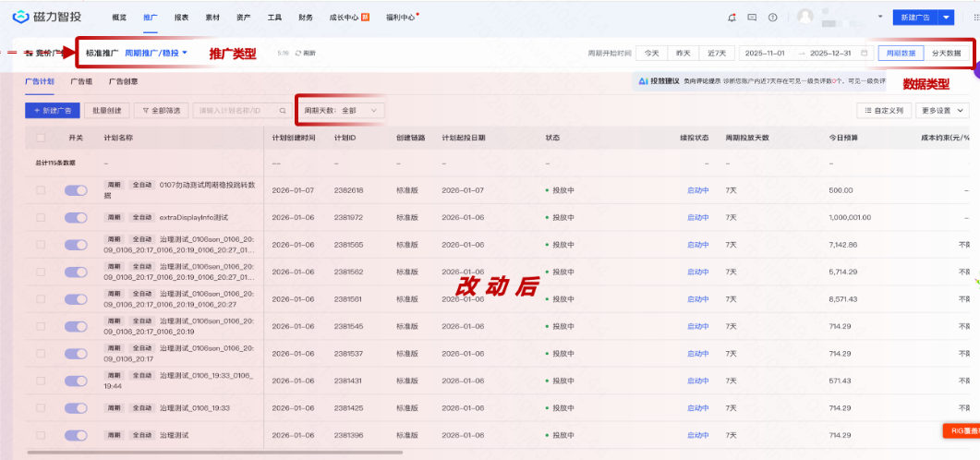Click the 自定义列 button
Image resolution: width=980 pixels, height=460 pixels.
pos(884,111)
